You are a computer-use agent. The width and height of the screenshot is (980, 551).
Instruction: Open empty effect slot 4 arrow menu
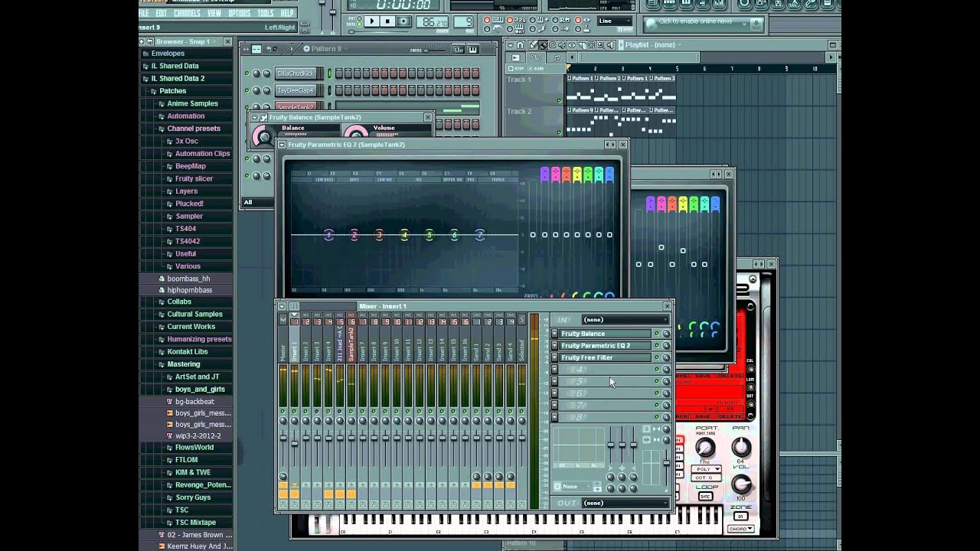pos(554,370)
